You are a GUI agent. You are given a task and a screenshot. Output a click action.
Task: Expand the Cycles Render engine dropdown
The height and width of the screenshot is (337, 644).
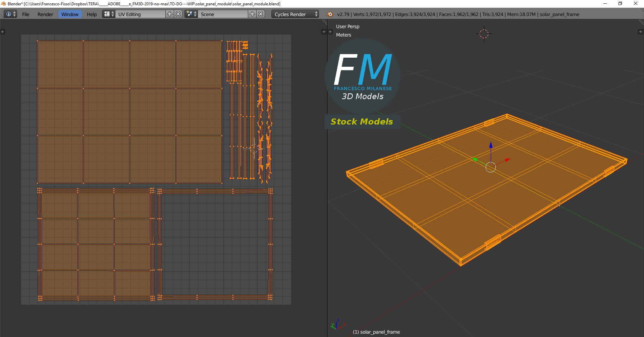295,14
